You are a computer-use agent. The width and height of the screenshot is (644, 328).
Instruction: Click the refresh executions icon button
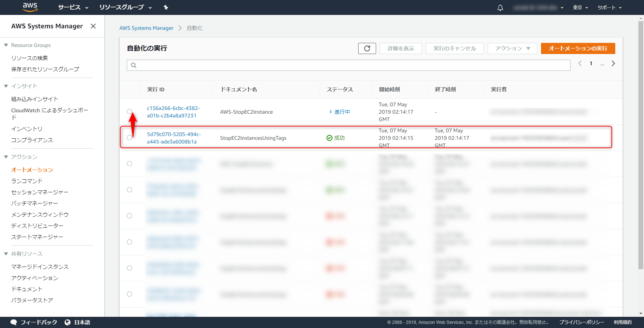pos(367,48)
